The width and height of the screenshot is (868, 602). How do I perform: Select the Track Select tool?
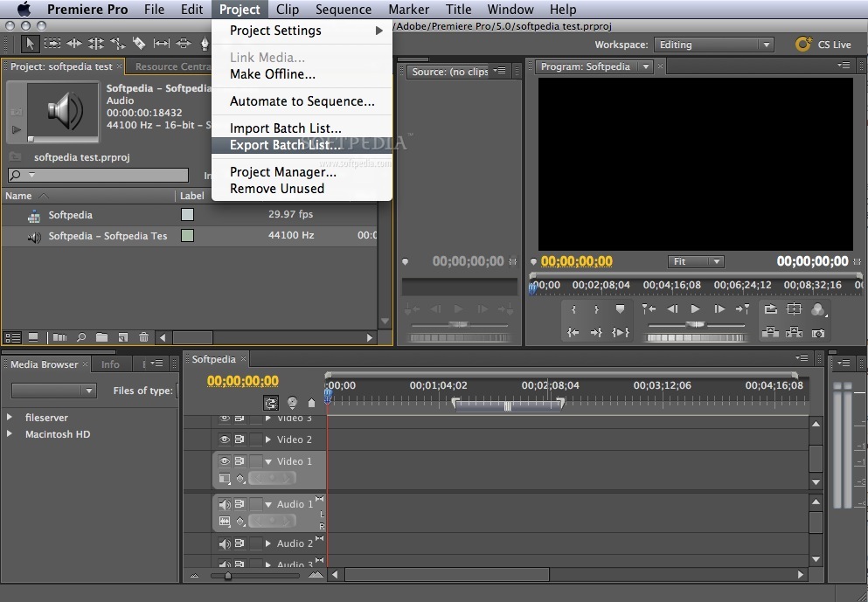tap(52, 43)
